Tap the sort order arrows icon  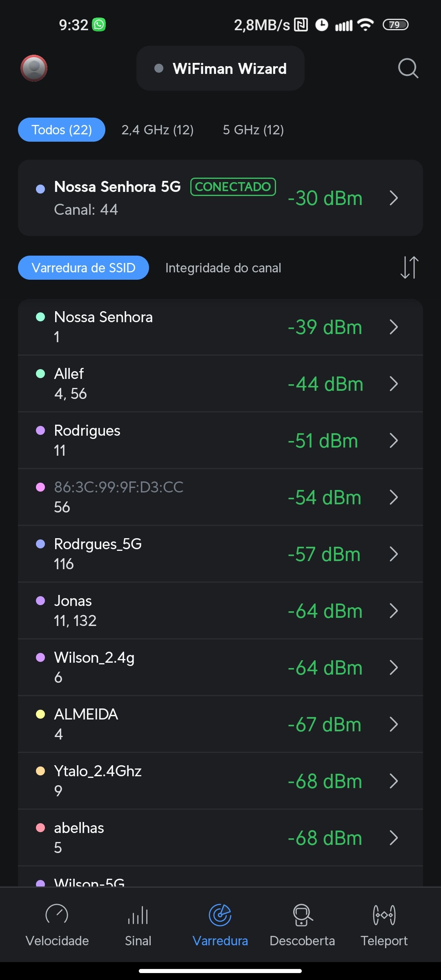point(409,267)
